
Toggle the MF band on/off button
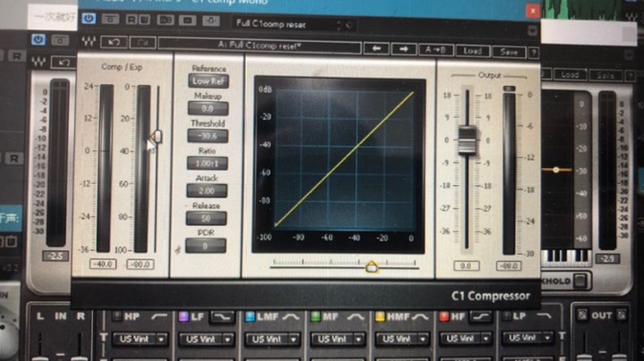(316, 316)
